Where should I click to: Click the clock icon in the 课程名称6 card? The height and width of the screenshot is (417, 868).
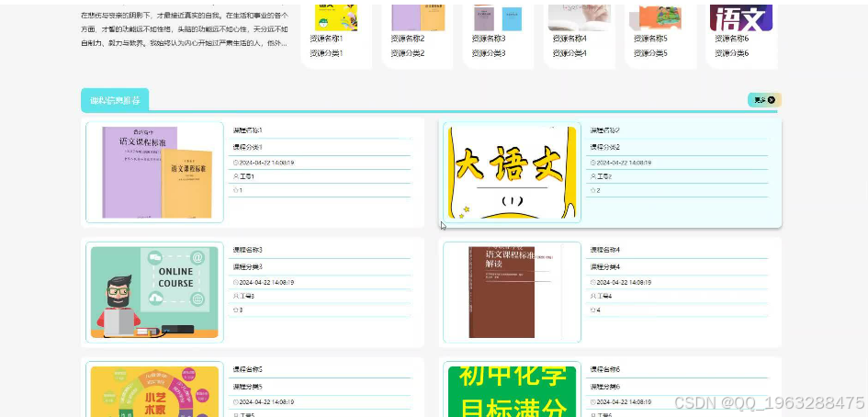tap(592, 402)
